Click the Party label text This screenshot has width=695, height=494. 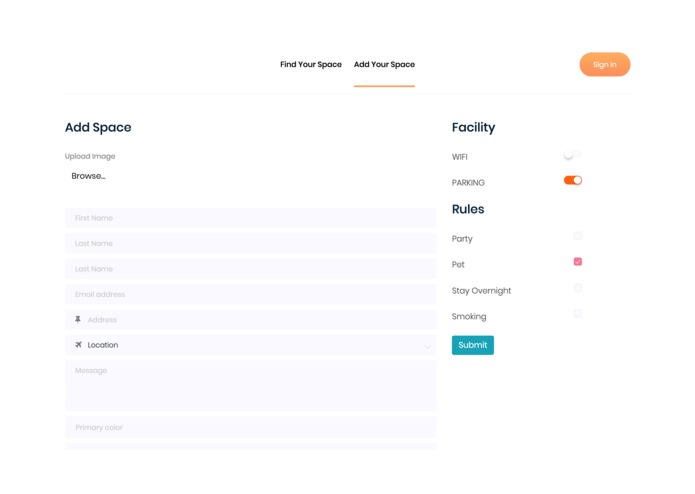462,239
